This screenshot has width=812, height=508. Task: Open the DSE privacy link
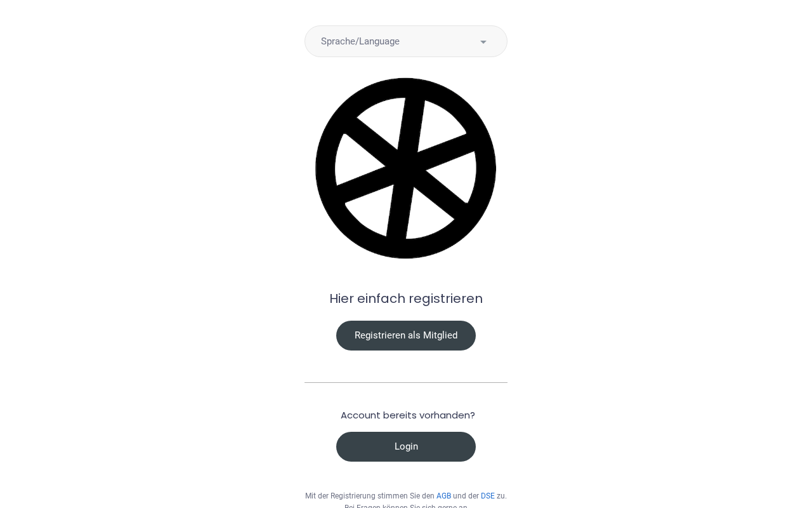[x=487, y=496]
